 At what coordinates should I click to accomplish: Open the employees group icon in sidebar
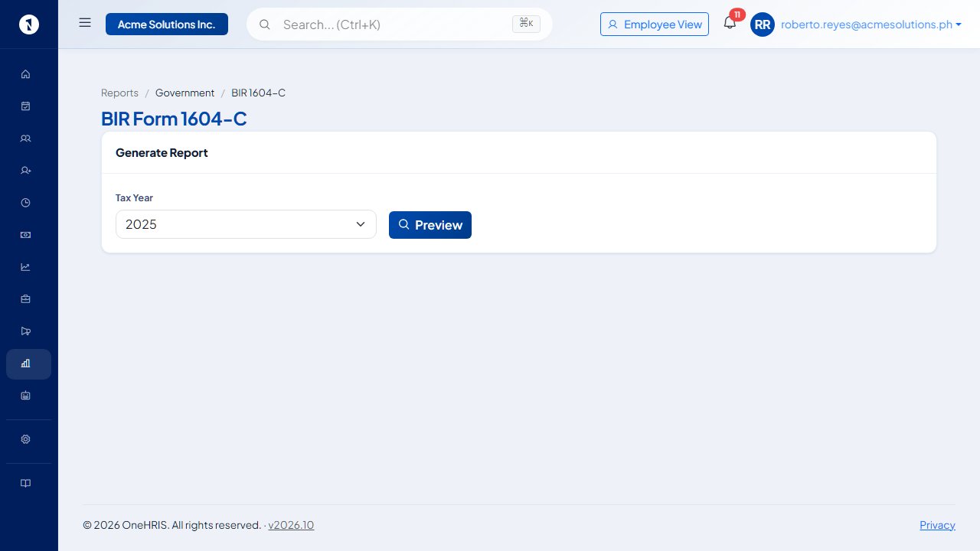tap(25, 139)
